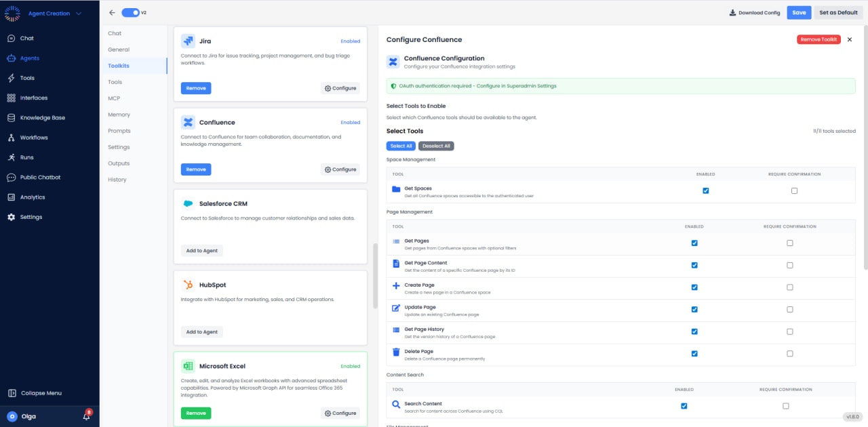Click Add to Agent for Salesforce CRM
The height and width of the screenshot is (427, 868).
(x=201, y=250)
